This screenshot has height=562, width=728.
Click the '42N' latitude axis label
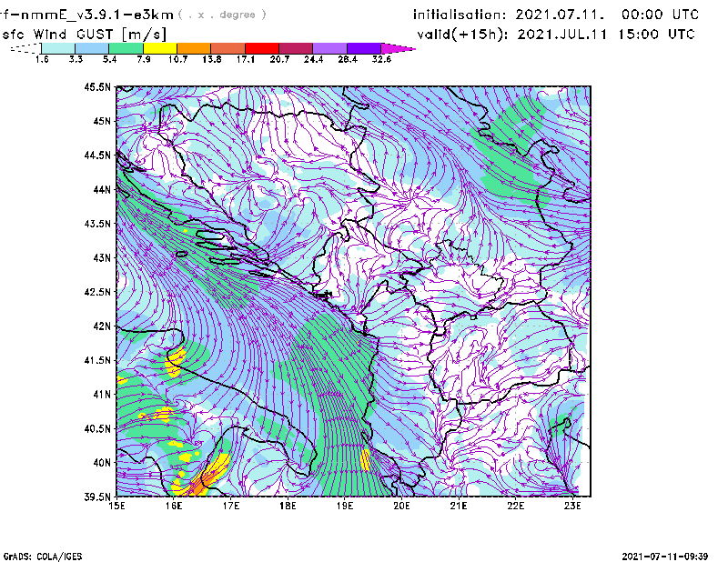tap(102, 326)
